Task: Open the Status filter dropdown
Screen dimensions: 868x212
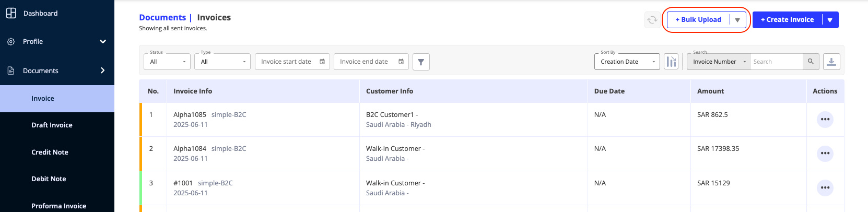Action: (167, 62)
